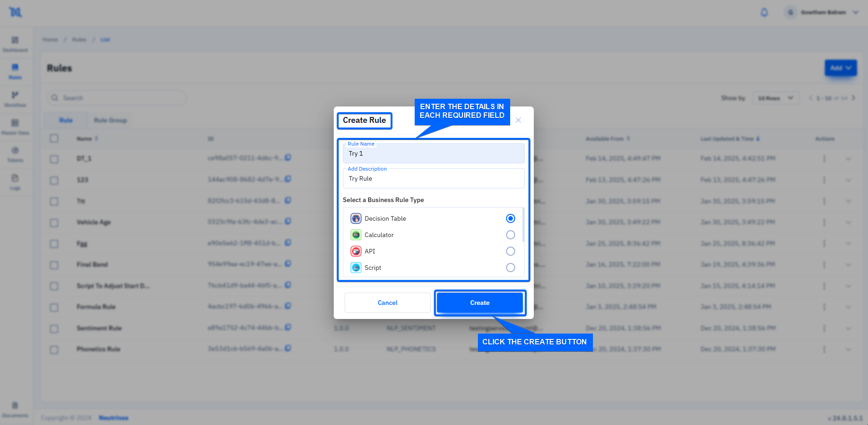Open Documents at the sidebar bottom
This screenshot has height=425, width=868.
15,409
